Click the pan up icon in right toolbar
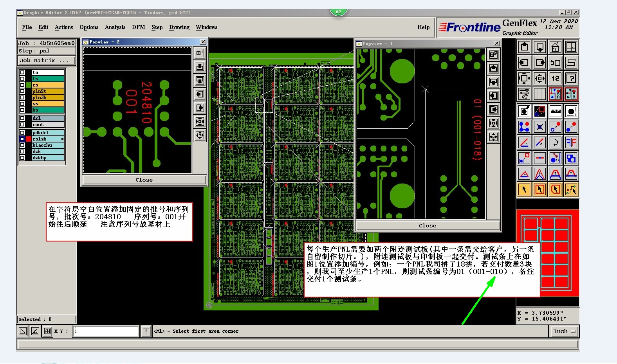This screenshot has width=617, height=364. coord(524,47)
